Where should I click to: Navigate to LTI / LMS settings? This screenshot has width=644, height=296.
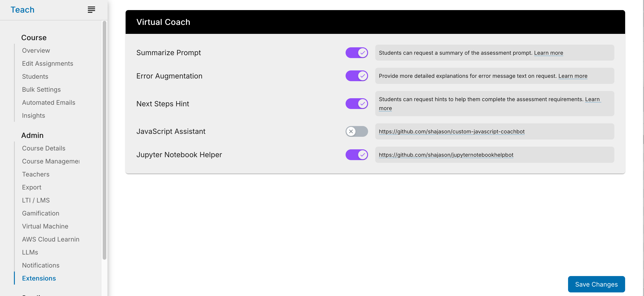(36, 200)
